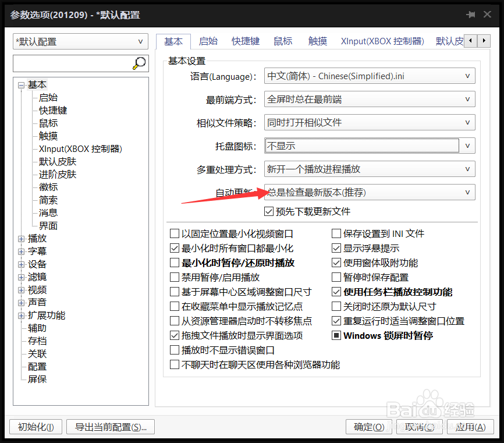This screenshot has width=504, height=443.
Task: Open the 自动更新 dropdown
Action: [468, 192]
